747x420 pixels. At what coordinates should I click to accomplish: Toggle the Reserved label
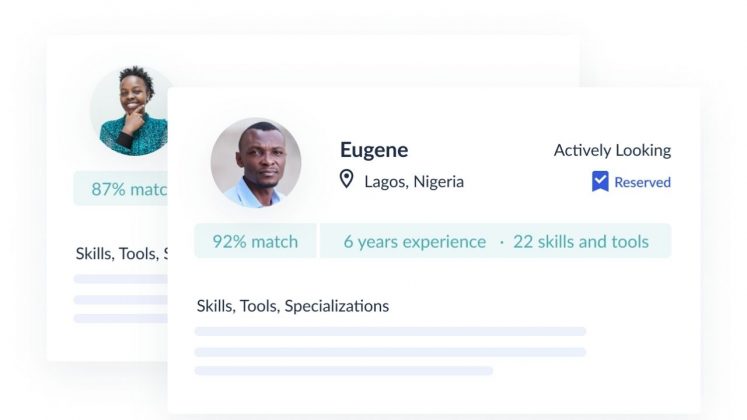pyautogui.click(x=642, y=182)
